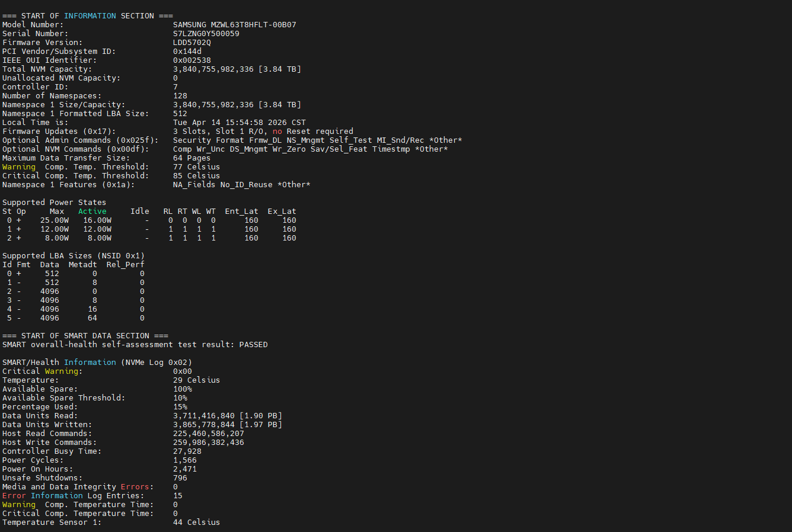The image size is (792, 532).
Task: Click the Data Units Written value
Action: [x=227, y=425]
